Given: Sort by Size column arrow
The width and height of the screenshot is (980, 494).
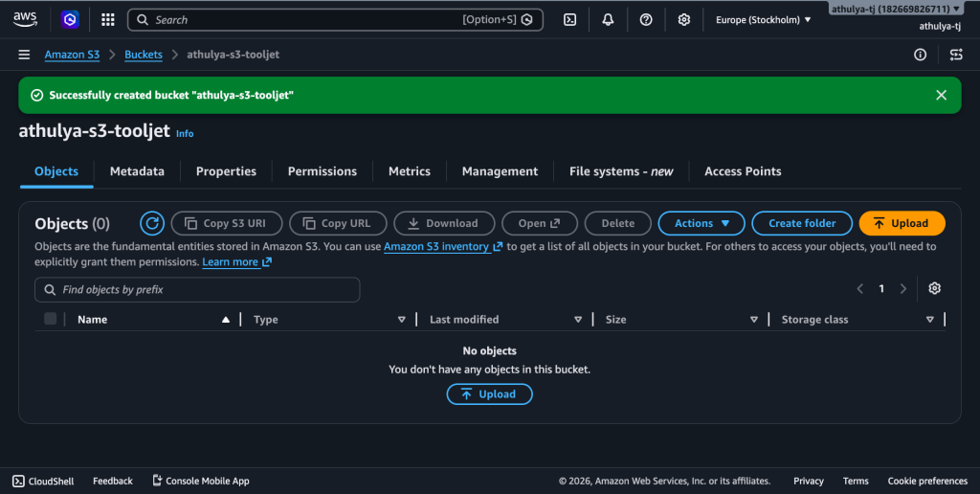Looking at the screenshot, I should tap(754, 320).
